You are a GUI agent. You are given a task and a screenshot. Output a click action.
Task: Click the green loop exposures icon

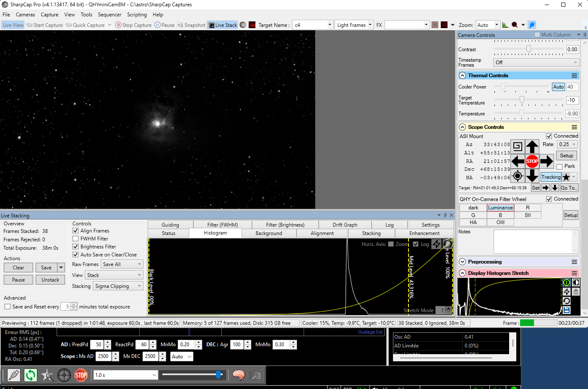(x=31, y=375)
